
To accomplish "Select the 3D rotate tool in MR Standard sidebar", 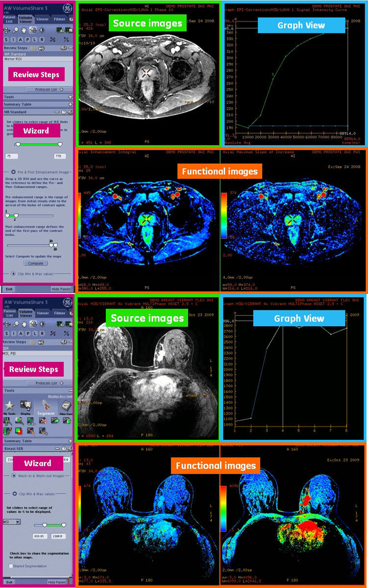I will 33,30.
